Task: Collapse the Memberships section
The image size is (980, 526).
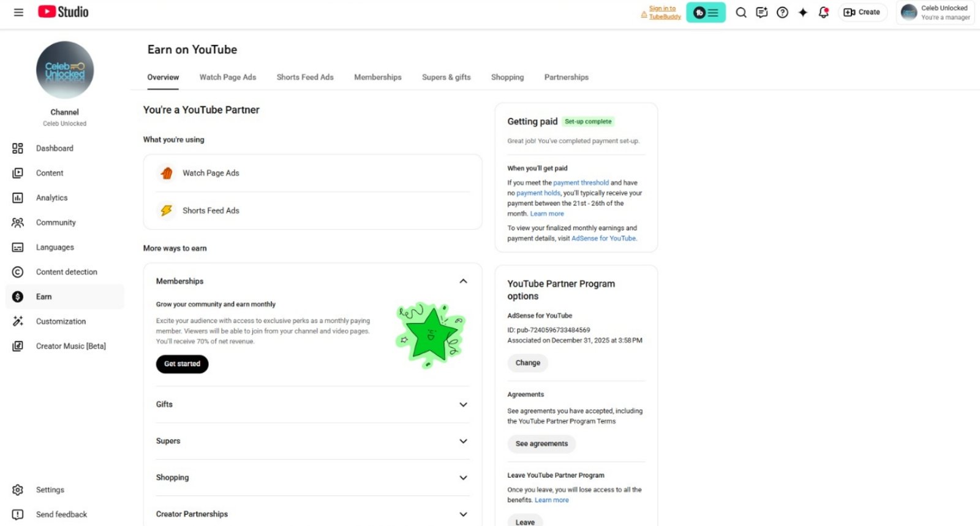Action: pyautogui.click(x=463, y=281)
